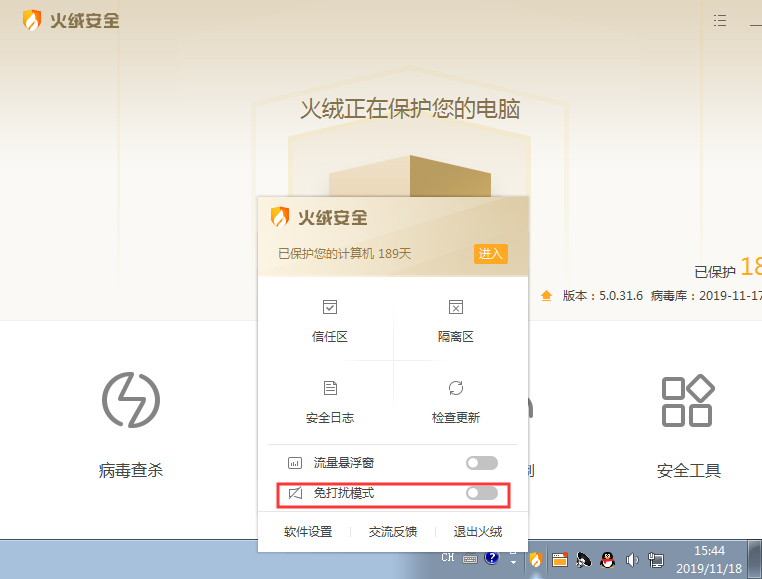Click the do-not-disturb mode muted icon
Image resolution: width=762 pixels, height=579 pixels.
coord(295,493)
